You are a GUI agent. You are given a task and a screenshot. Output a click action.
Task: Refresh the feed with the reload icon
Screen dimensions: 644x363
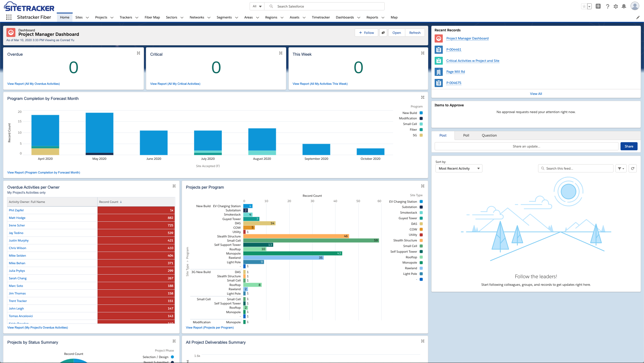click(633, 168)
